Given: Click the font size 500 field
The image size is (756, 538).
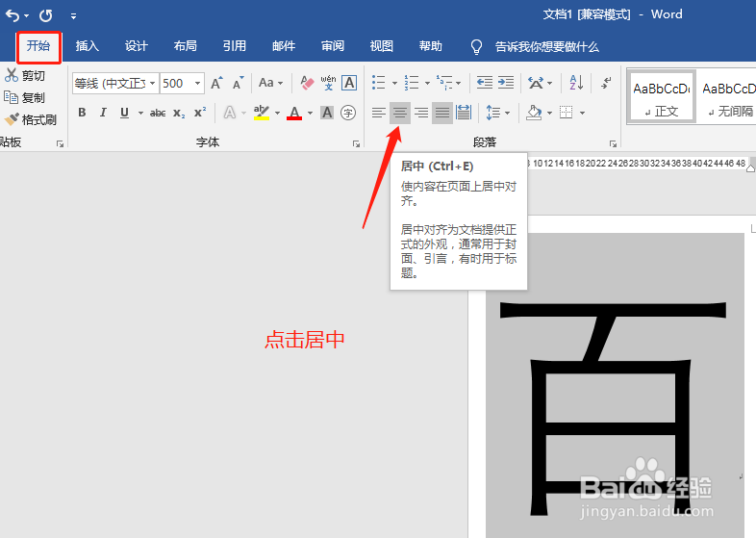Looking at the screenshot, I should 176,84.
